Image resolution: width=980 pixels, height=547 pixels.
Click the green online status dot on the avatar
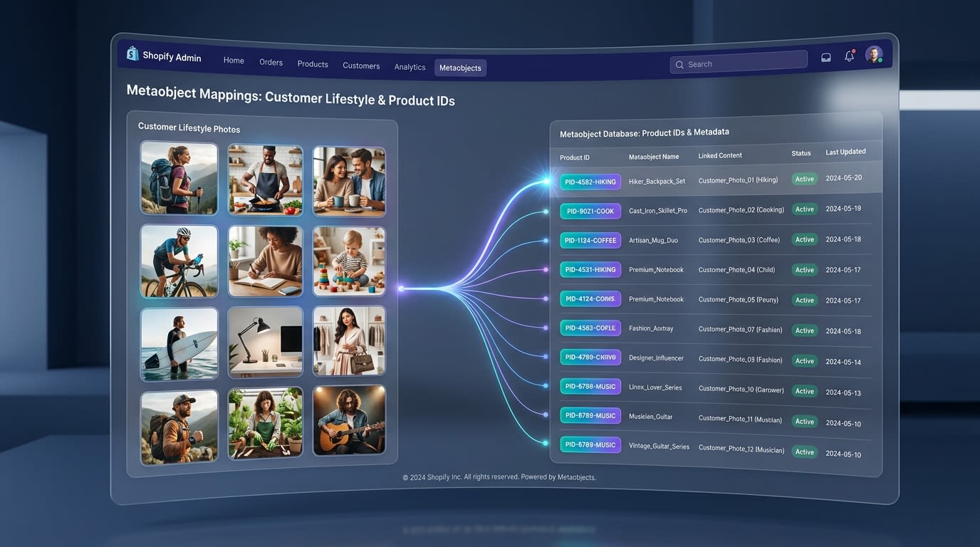point(881,61)
